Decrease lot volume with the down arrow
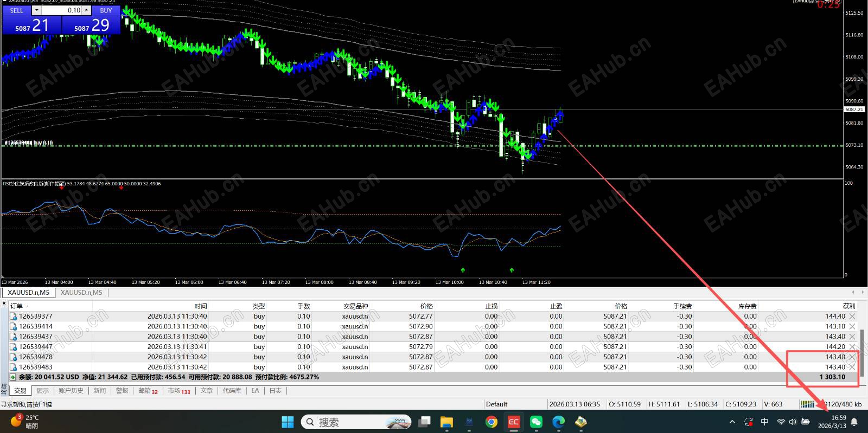The height and width of the screenshot is (433, 868). point(36,10)
